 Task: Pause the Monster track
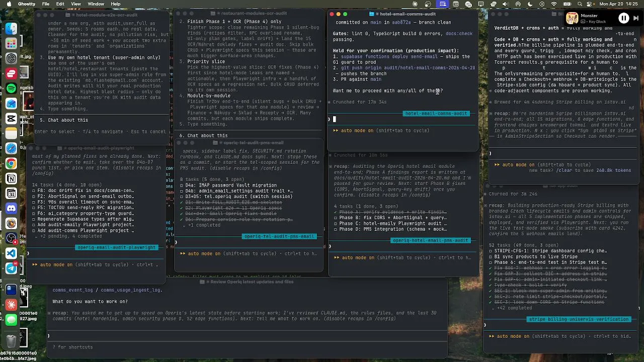(623, 19)
